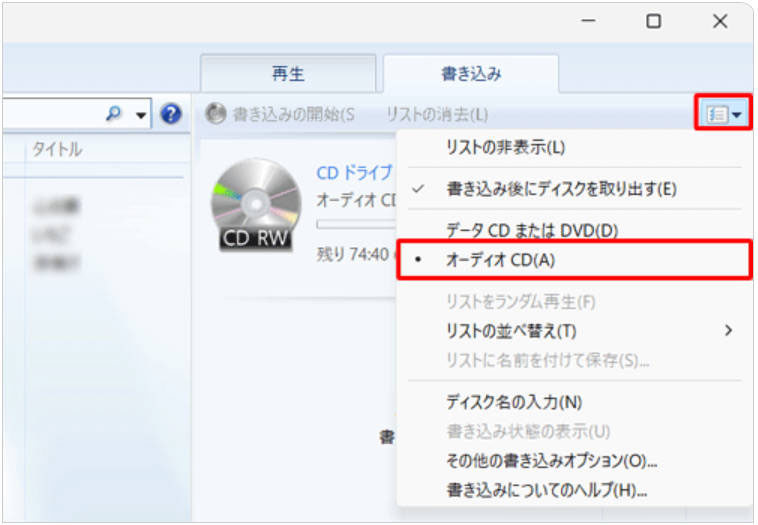Click the 残り 74:40 remaining time text
The image size is (758, 525).
353,254
